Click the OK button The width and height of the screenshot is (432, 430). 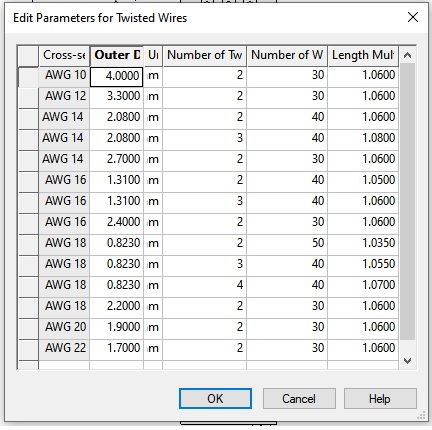pyautogui.click(x=215, y=398)
